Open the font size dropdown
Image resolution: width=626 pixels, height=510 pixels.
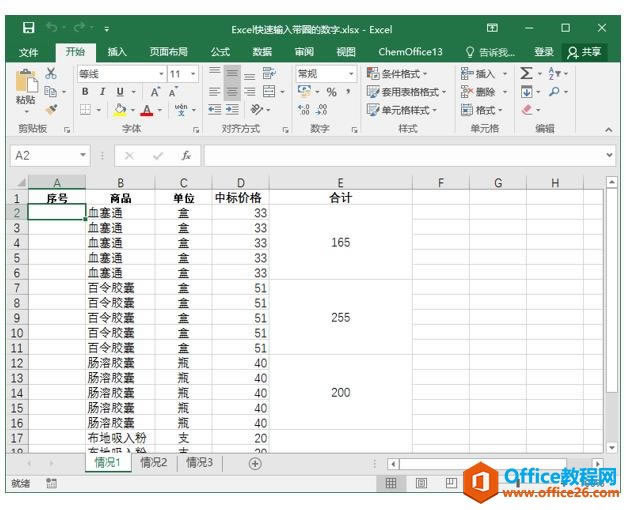(x=193, y=74)
